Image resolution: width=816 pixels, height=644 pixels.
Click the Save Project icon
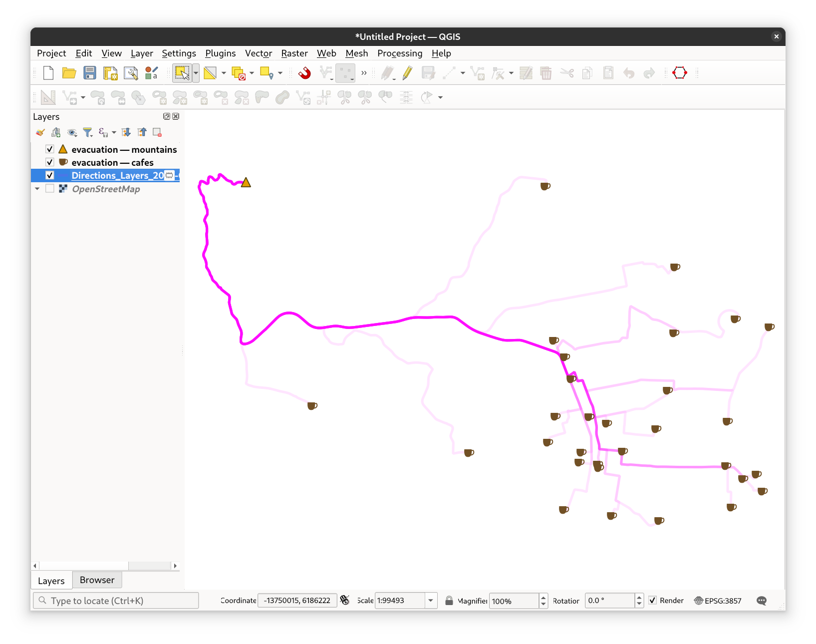click(x=90, y=73)
